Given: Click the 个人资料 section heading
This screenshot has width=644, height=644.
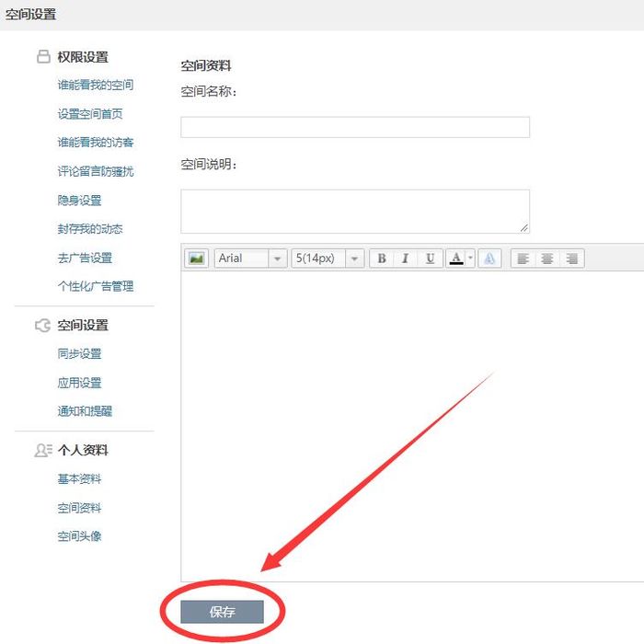Looking at the screenshot, I should point(83,450).
